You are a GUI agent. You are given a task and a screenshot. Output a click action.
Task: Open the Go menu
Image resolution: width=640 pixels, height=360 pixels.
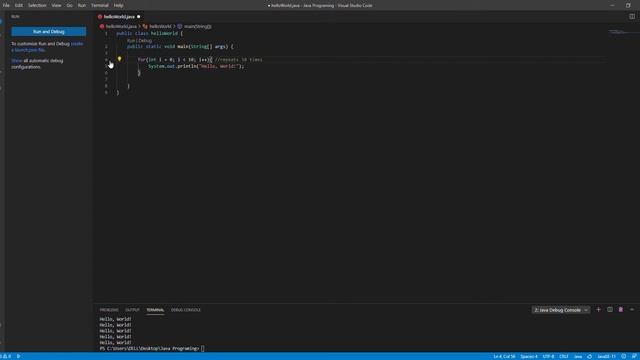[x=69, y=5]
